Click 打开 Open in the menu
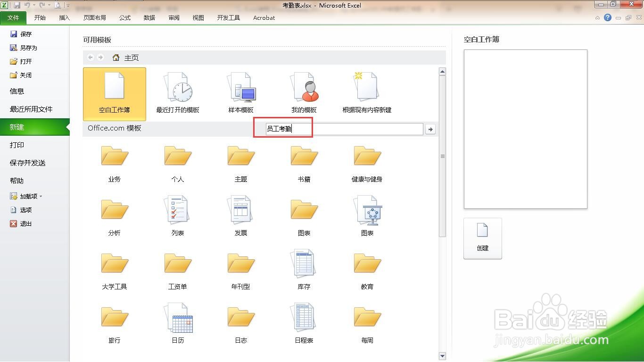The image size is (644, 362). coord(21,61)
